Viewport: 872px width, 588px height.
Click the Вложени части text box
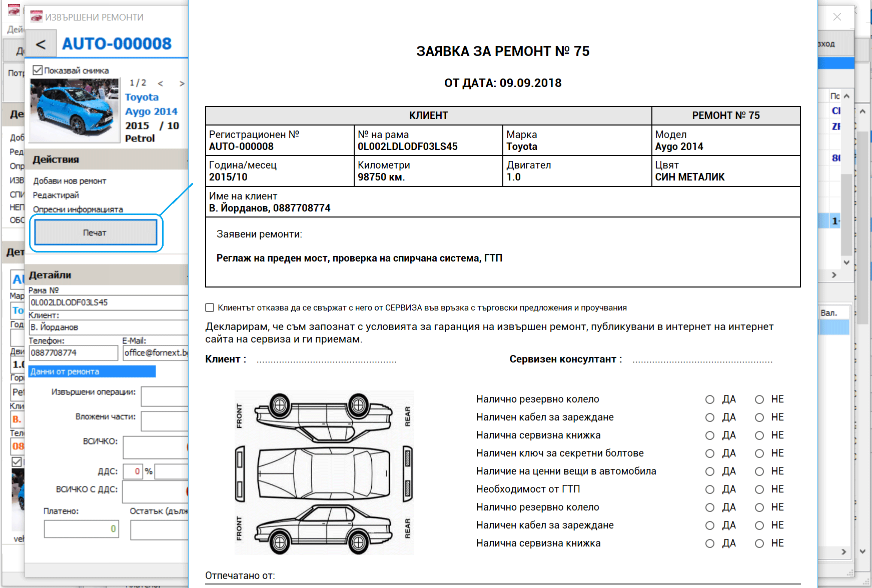click(165, 421)
